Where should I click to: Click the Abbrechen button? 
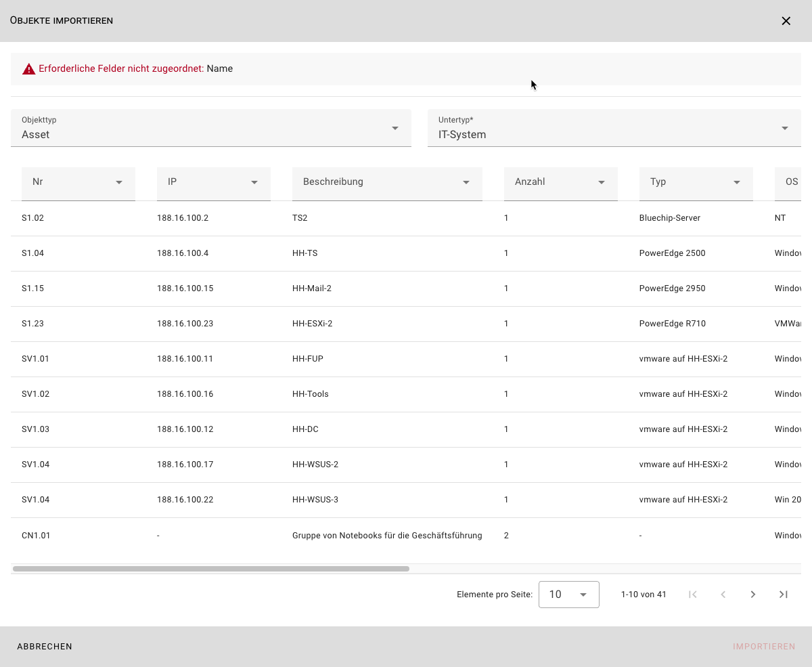click(x=45, y=647)
